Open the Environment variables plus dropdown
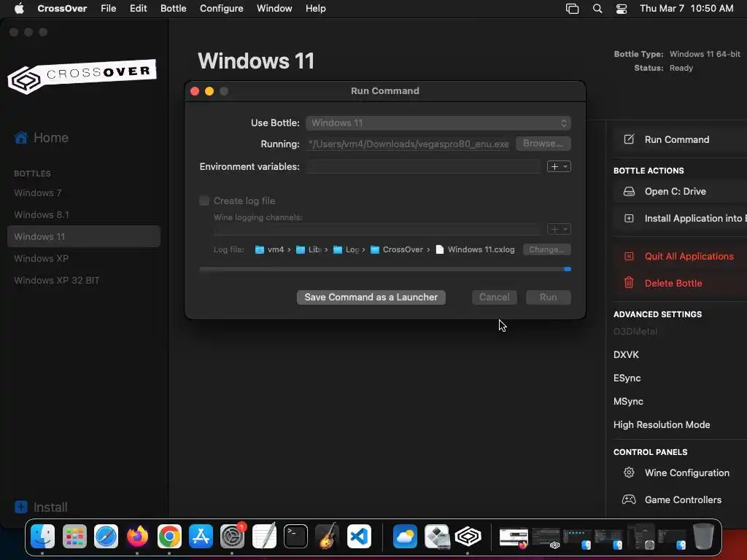The width and height of the screenshot is (747, 560). pyautogui.click(x=559, y=167)
